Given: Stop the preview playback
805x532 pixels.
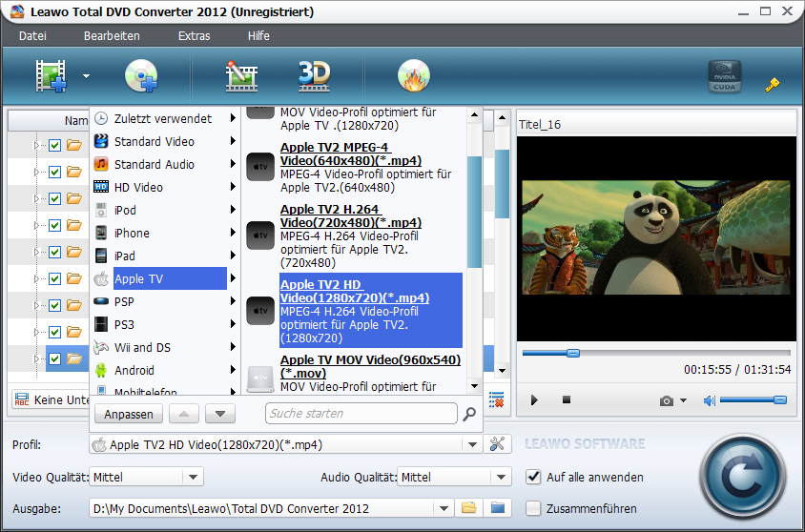Looking at the screenshot, I should click(567, 399).
